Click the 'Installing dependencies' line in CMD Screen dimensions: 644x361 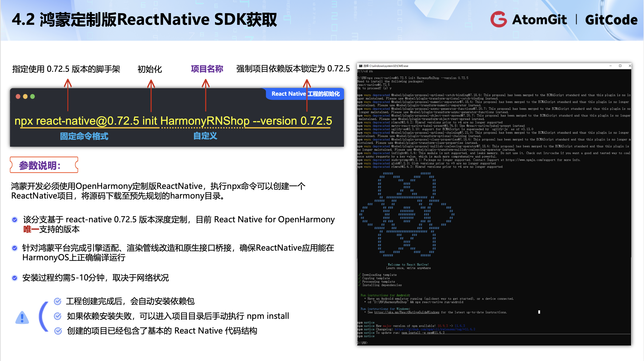tap(382, 285)
